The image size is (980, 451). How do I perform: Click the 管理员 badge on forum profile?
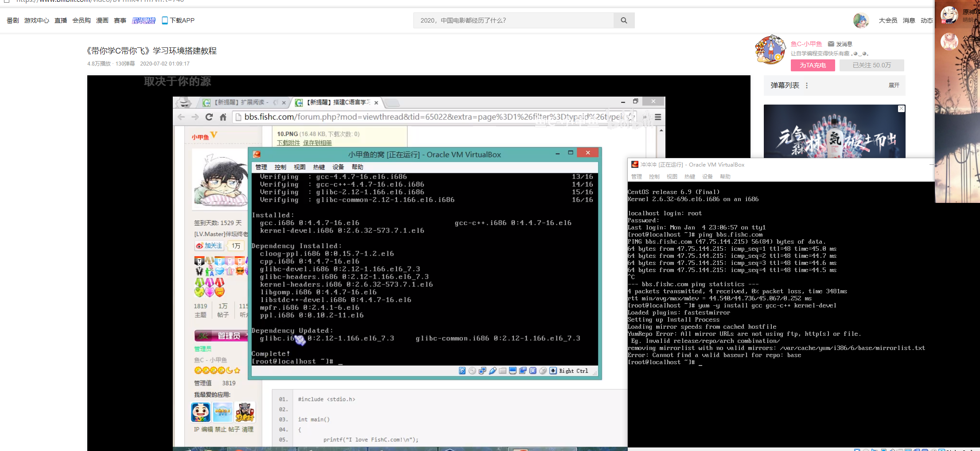click(221, 336)
